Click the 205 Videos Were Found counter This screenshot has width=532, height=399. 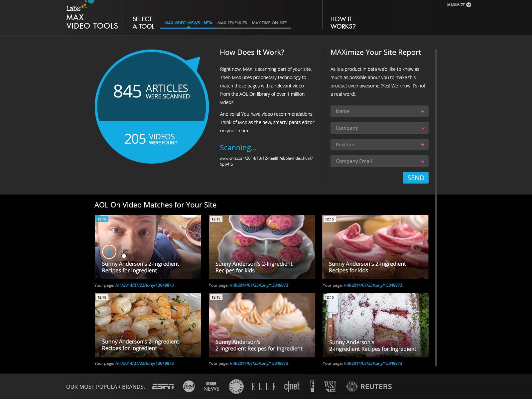click(x=151, y=139)
